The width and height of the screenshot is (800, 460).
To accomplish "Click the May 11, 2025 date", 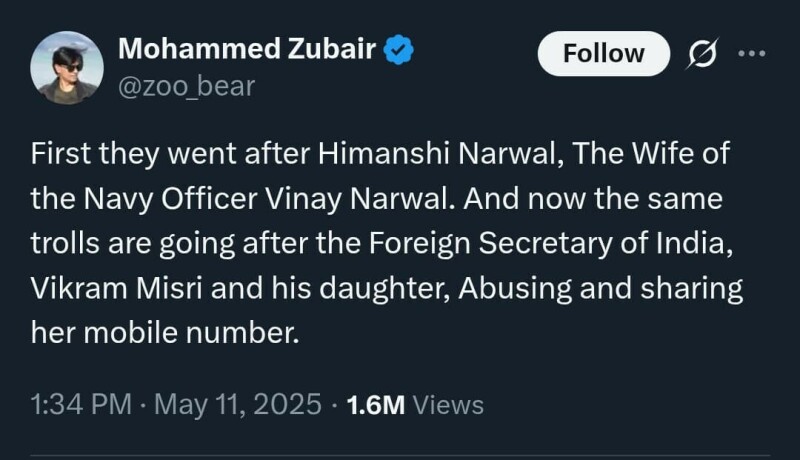I will (238, 404).
